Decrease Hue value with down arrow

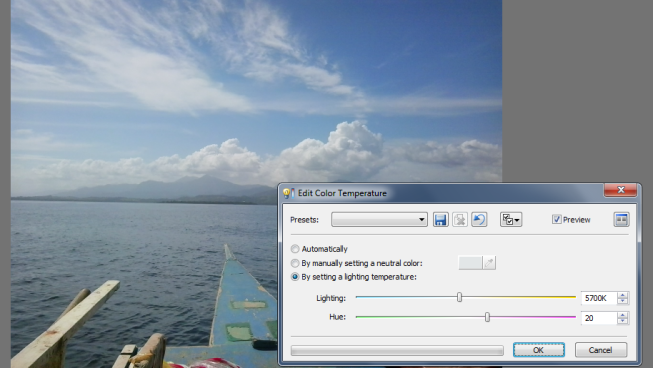coord(623,321)
